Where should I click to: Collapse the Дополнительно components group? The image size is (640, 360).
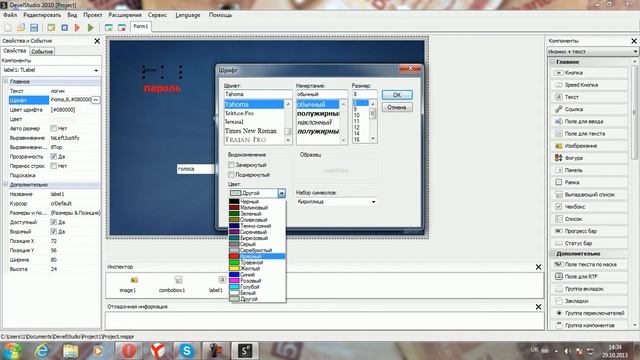click(x=552, y=254)
